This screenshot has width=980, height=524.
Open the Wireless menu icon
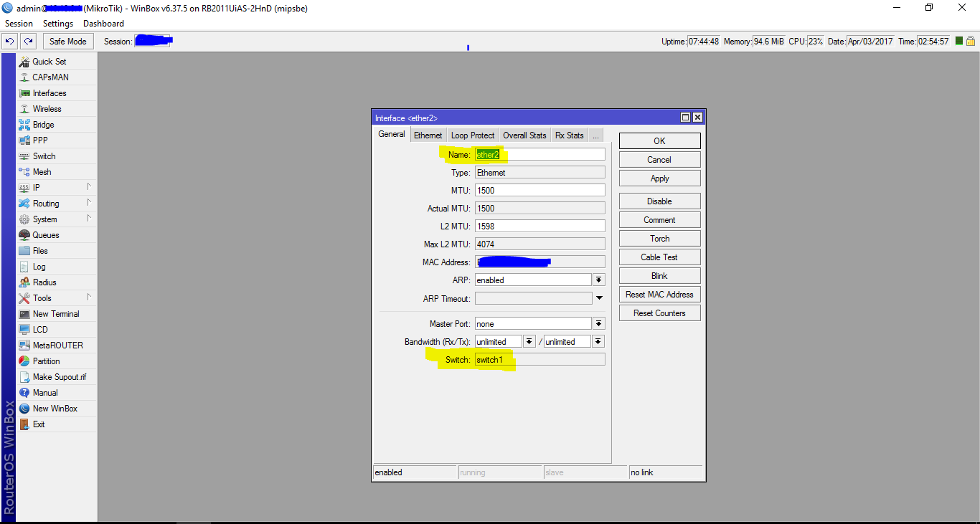click(24, 109)
